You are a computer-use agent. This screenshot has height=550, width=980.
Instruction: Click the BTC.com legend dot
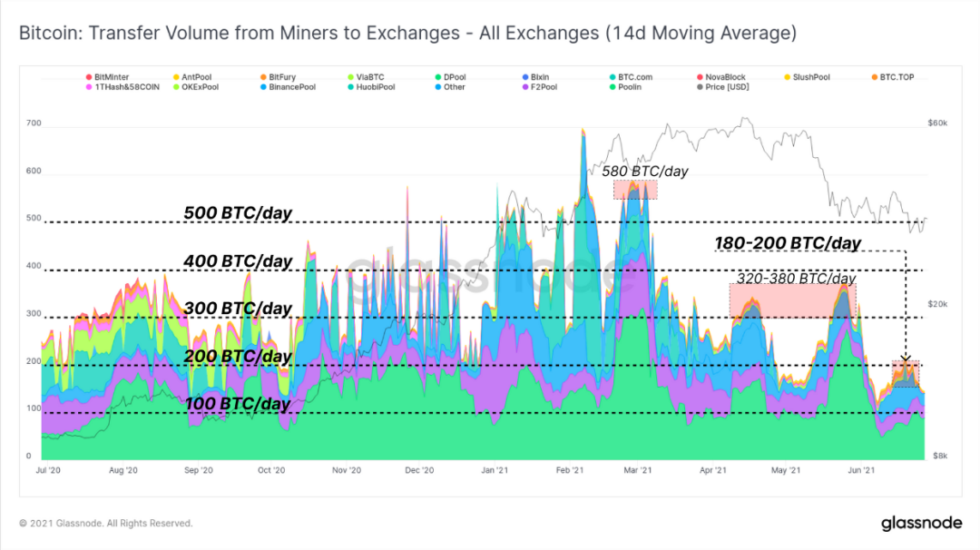click(x=613, y=77)
